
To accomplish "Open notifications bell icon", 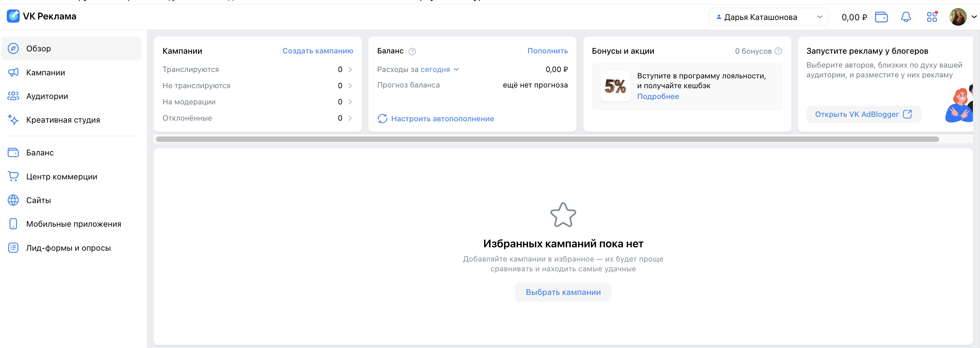I will pyautogui.click(x=906, y=17).
